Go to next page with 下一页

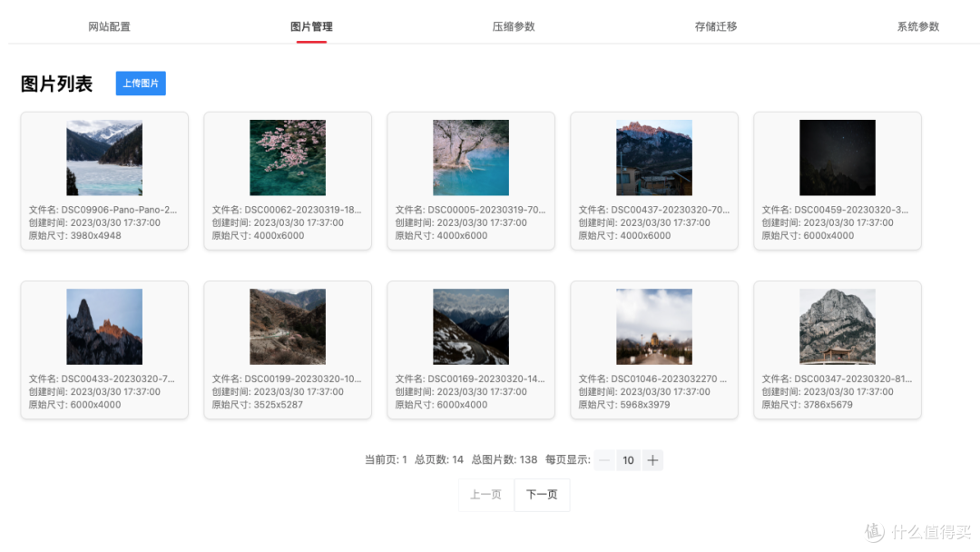(x=542, y=495)
